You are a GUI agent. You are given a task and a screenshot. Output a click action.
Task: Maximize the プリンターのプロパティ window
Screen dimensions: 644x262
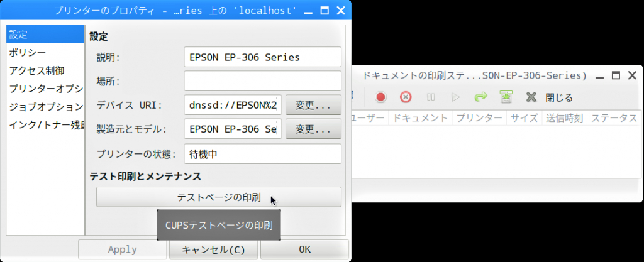(325, 10)
